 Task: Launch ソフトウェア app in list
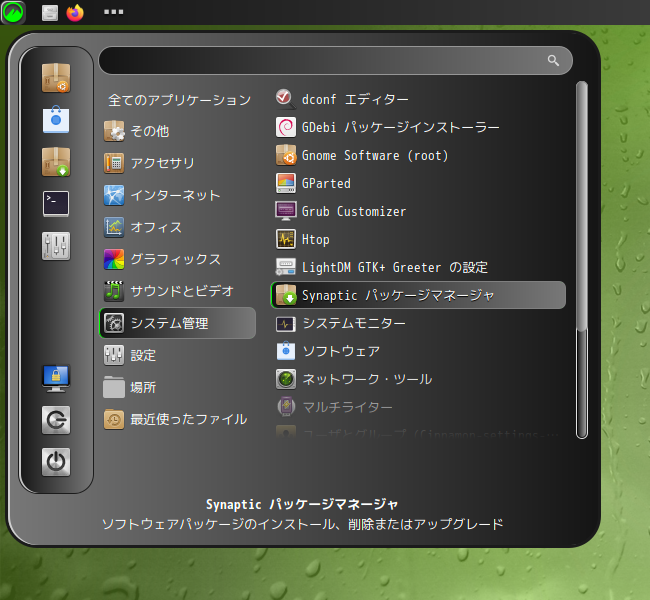click(418, 351)
